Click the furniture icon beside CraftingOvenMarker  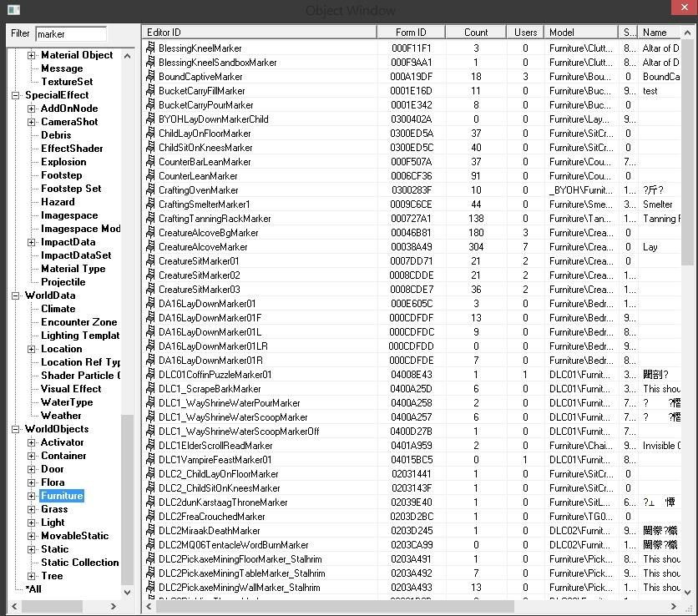(x=150, y=190)
